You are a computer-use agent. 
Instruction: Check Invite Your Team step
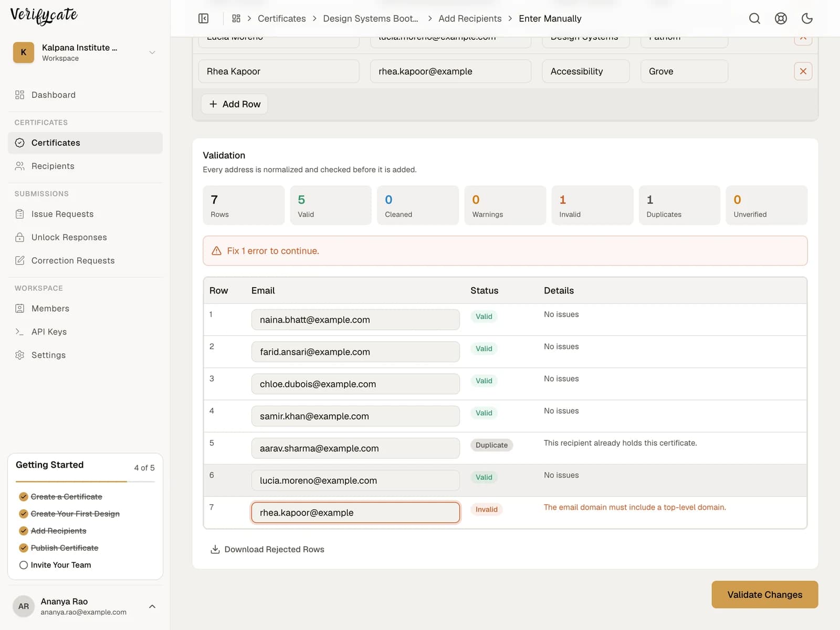click(55, 565)
